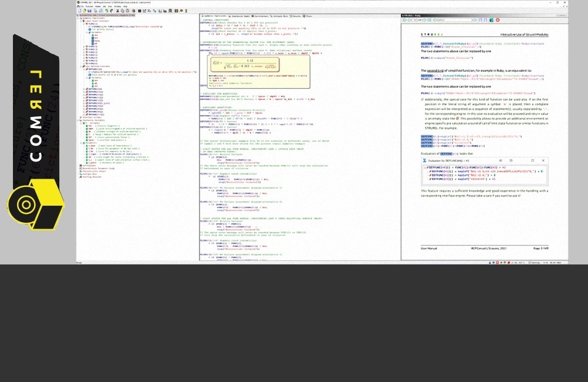The height and width of the screenshot is (382, 588).
Task: Collapse the Stochastic Variables tree node
Action: tap(78, 120)
